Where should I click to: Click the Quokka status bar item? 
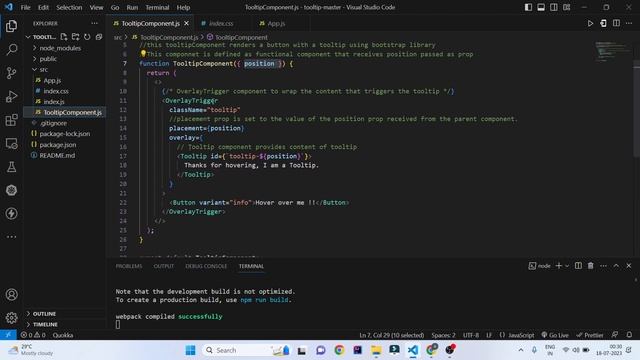[63, 335]
